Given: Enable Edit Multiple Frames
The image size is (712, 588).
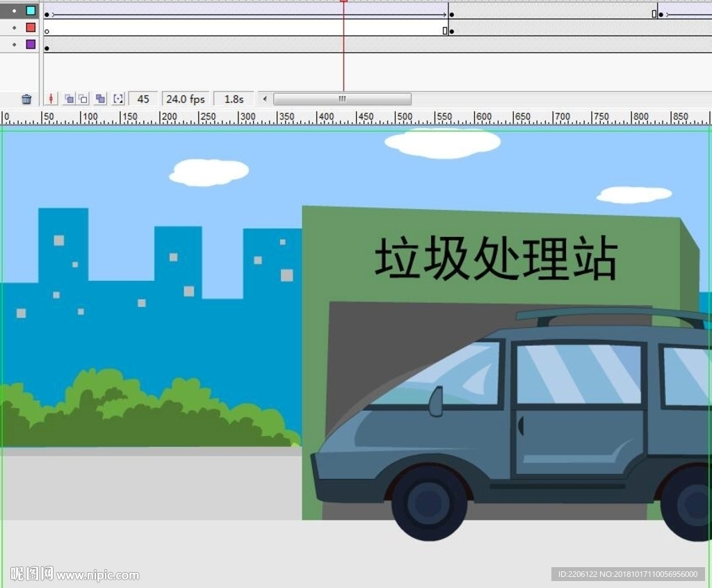Looking at the screenshot, I should point(100,99).
